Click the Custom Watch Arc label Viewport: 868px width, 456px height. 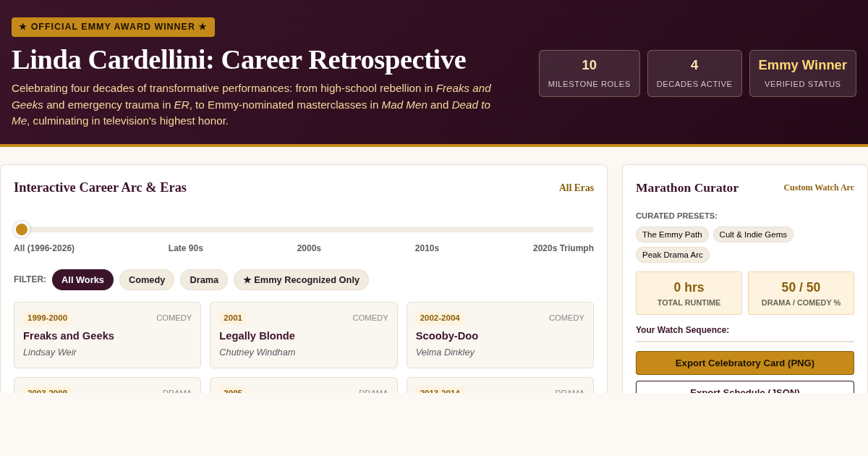click(819, 187)
